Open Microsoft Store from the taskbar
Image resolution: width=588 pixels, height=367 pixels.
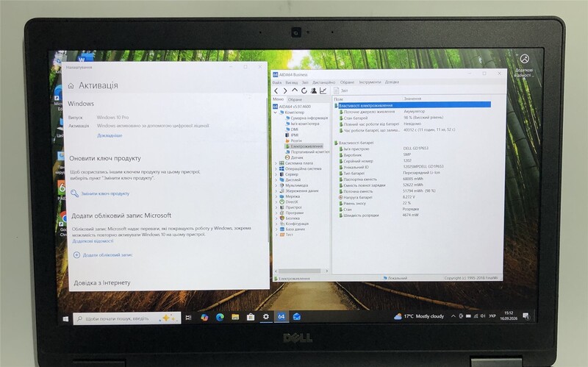(251, 317)
